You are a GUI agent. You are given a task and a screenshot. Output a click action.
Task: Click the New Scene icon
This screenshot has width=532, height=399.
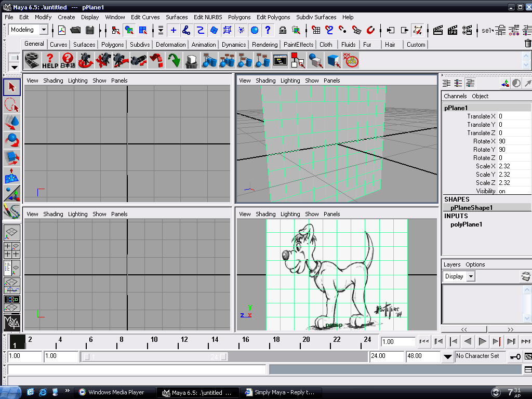[x=62, y=30]
